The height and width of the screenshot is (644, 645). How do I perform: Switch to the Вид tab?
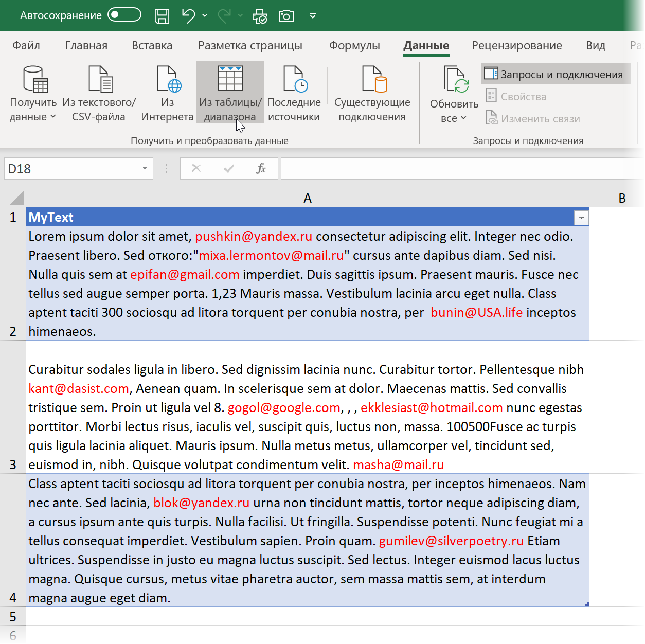point(596,45)
